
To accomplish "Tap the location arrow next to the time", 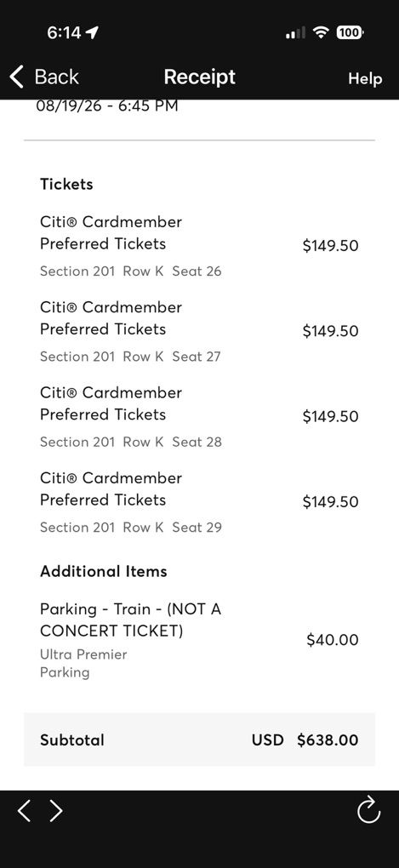I will coord(93,33).
